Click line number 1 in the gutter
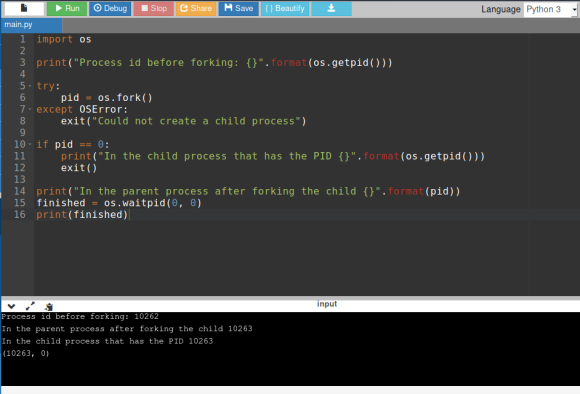This screenshot has height=394, width=580. [x=23, y=39]
